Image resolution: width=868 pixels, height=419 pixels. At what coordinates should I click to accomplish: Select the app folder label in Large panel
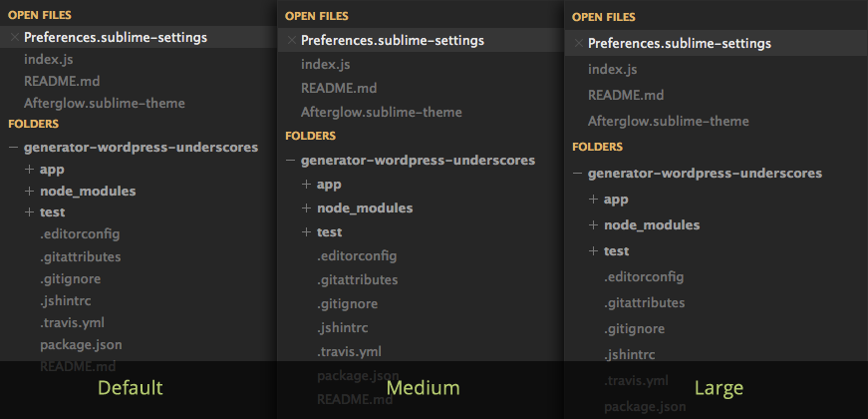[x=616, y=200]
